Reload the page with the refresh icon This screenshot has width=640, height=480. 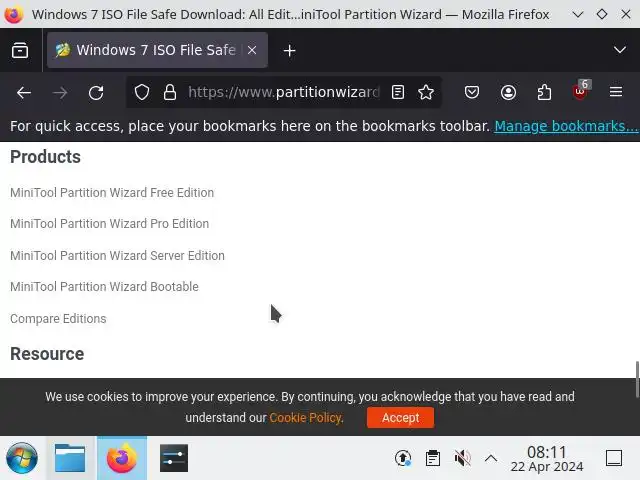(x=96, y=93)
